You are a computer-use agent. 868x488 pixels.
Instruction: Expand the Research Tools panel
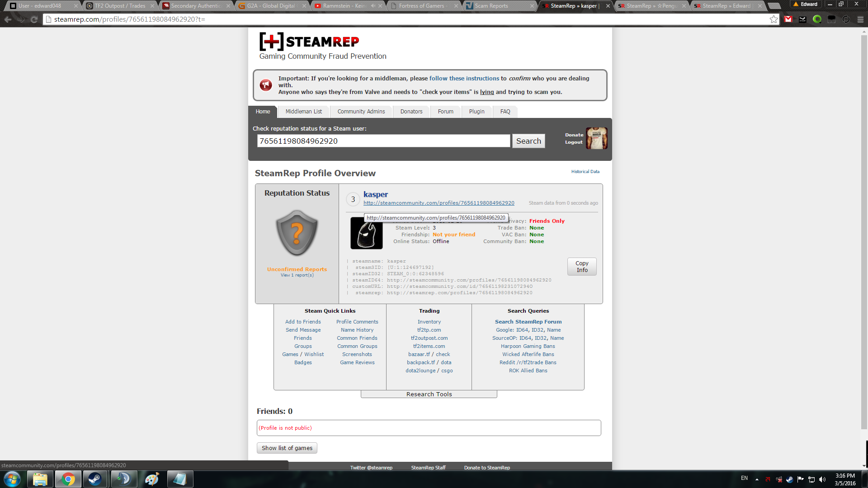coord(429,394)
